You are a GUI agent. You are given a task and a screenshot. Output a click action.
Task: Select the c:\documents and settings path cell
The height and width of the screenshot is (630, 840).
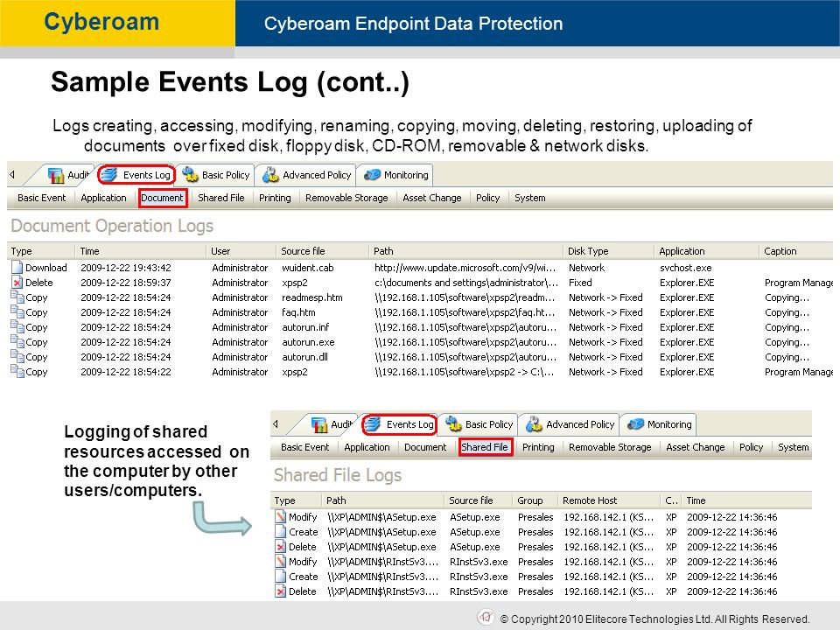click(x=466, y=283)
